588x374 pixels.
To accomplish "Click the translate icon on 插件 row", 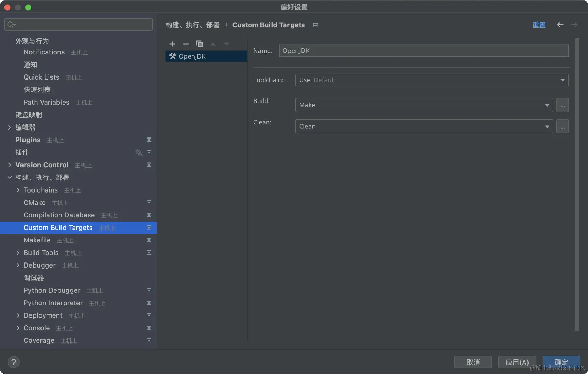I will pos(139,152).
